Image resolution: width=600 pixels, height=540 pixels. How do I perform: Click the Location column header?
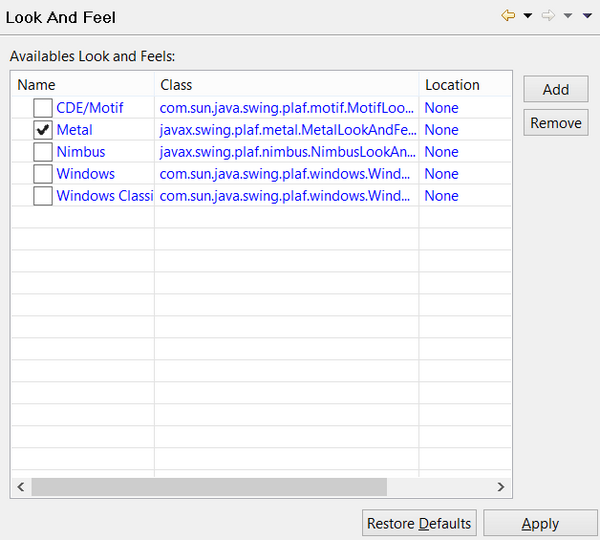click(x=464, y=85)
